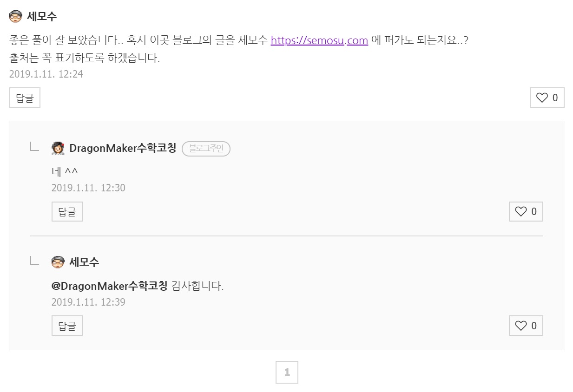Click DragonMaker수학코칭's profile avatar
The width and height of the screenshot is (573, 392).
58,148
